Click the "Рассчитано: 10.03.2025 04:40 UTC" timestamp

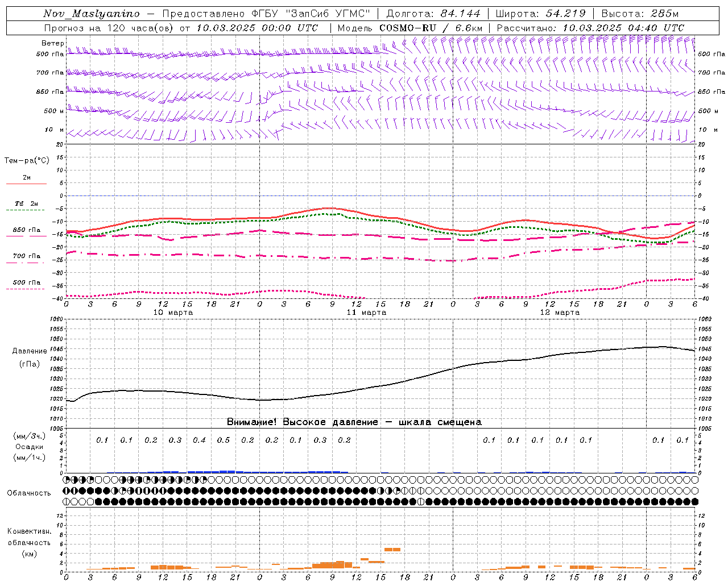pyautogui.click(x=590, y=28)
